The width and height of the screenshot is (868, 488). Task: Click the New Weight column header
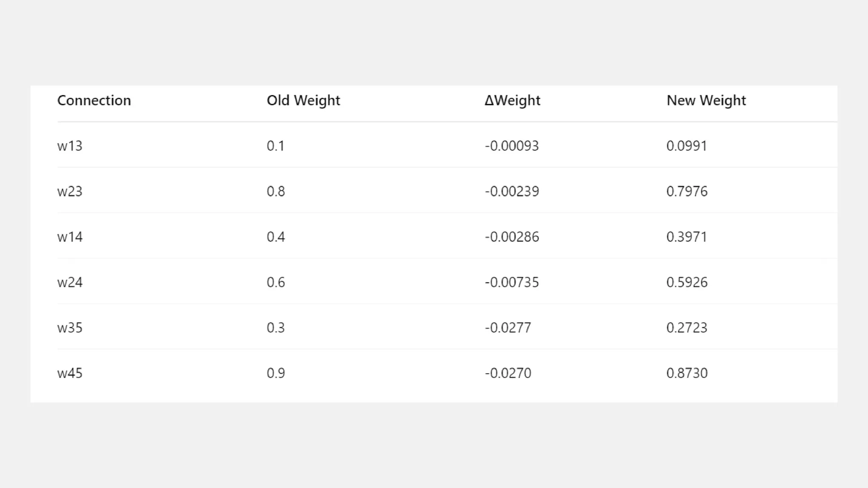pyautogui.click(x=706, y=100)
